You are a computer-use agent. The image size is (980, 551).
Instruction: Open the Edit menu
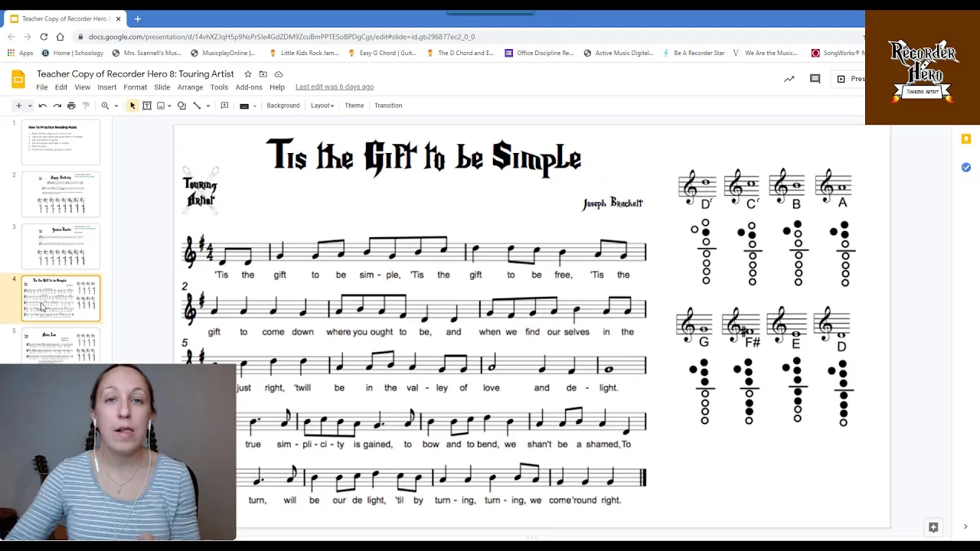tap(61, 87)
